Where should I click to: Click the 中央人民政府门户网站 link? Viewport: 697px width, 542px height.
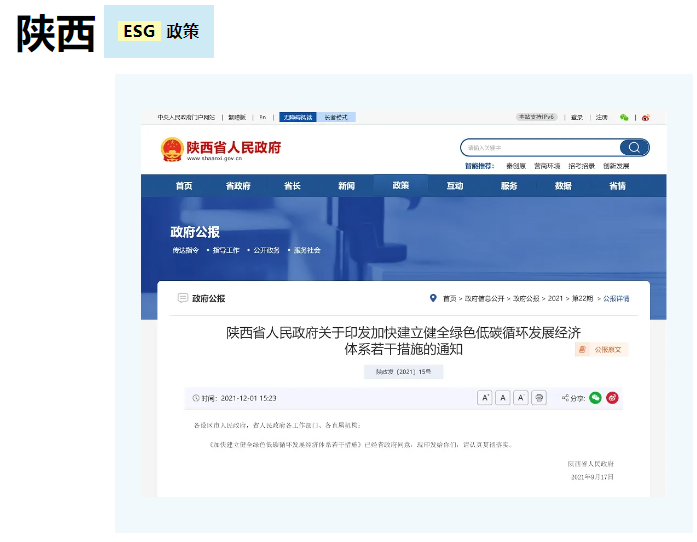click(186, 117)
